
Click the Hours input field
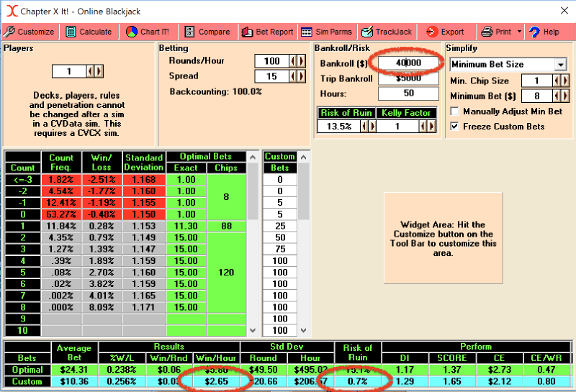[x=408, y=94]
